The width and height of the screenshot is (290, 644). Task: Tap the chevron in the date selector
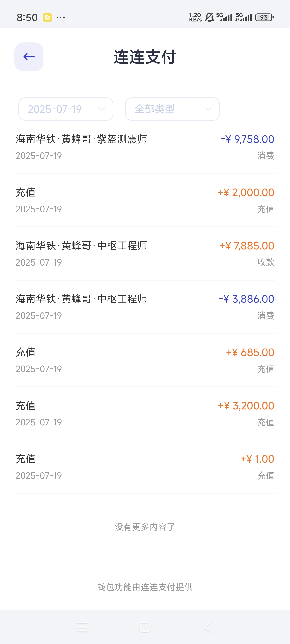pyautogui.click(x=101, y=109)
